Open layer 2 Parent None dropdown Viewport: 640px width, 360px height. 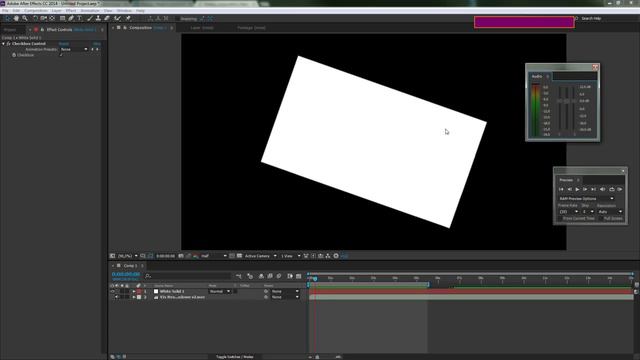[285, 297]
